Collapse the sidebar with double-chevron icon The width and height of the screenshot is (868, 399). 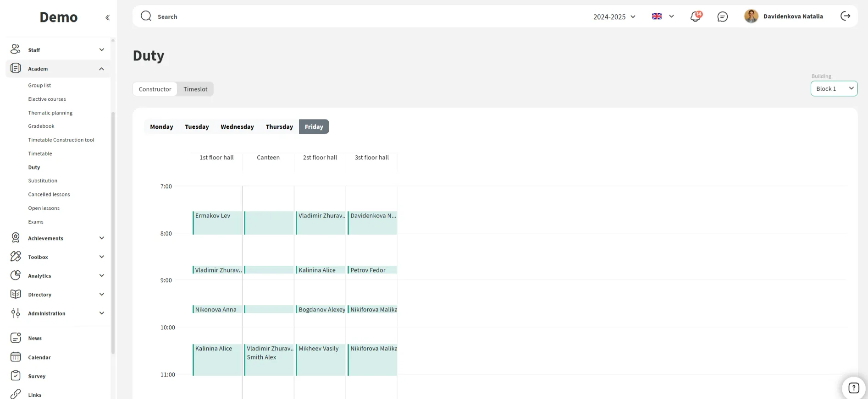coord(107,17)
